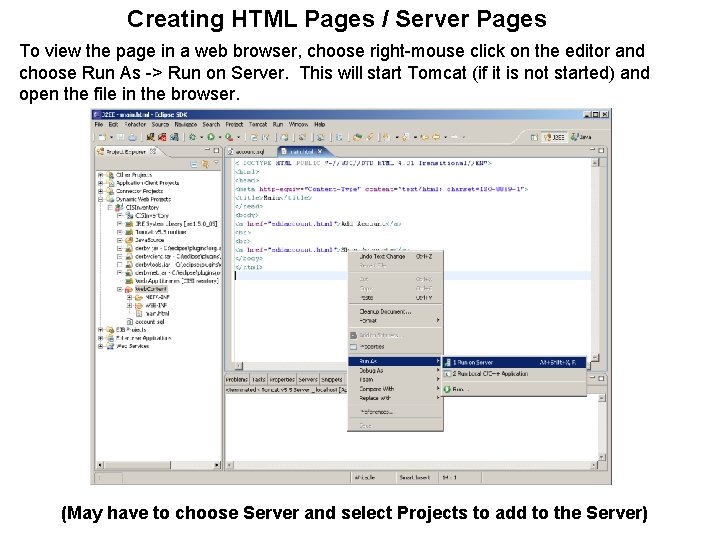The height and width of the screenshot is (540, 720).
Task: Open Compare With submenu
Action: click(x=395, y=389)
